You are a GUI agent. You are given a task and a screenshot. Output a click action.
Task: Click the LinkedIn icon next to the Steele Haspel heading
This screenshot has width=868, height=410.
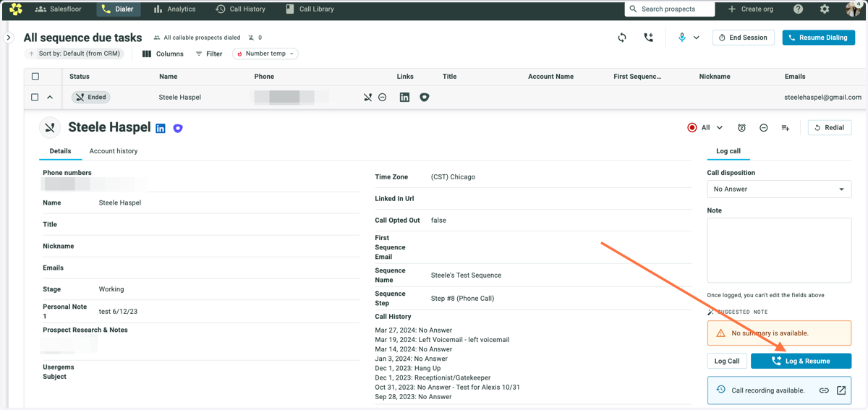click(161, 128)
